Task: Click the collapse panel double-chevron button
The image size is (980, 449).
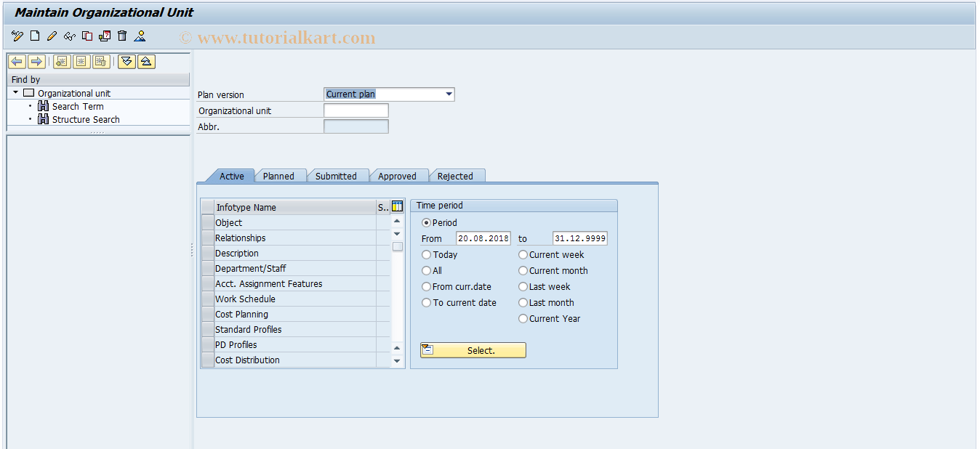Action: [x=126, y=62]
